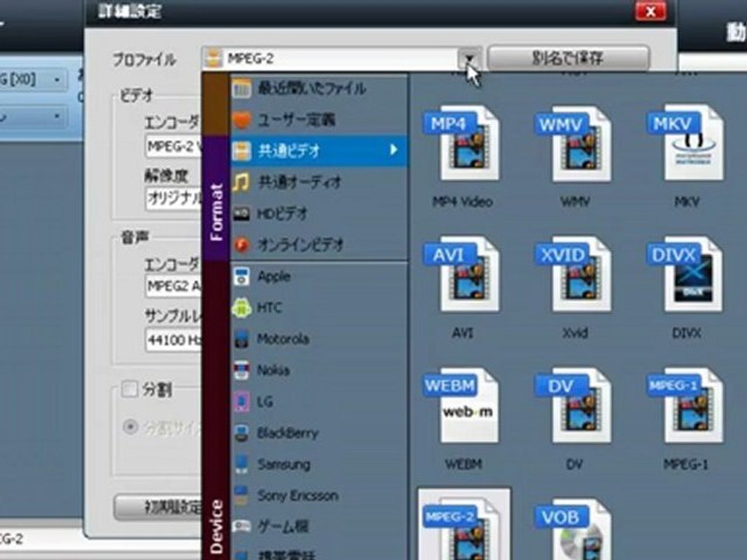The width and height of the screenshot is (747, 560).
Task: Open the Sony Ericsson device category
Action: [319, 495]
